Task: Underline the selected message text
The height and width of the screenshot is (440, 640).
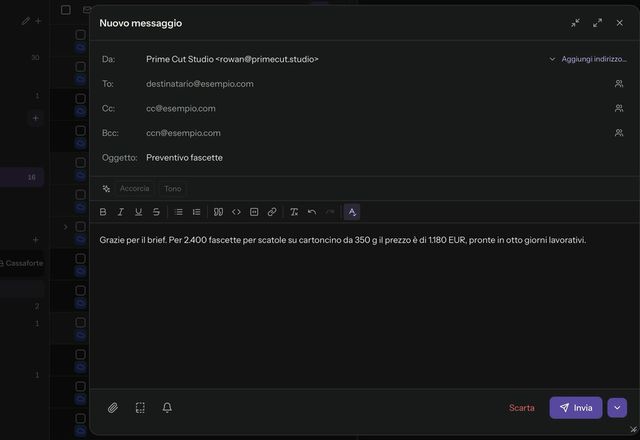Action: tap(138, 212)
